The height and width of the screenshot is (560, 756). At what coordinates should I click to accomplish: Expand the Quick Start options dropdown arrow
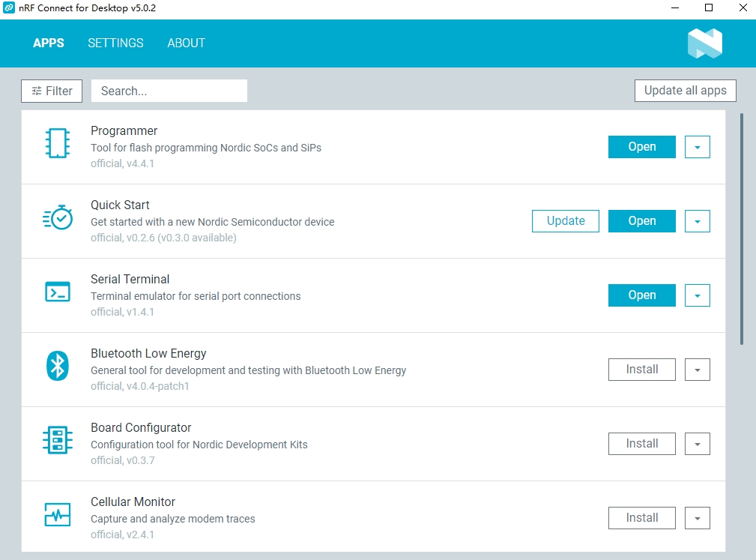[x=697, y=221]
